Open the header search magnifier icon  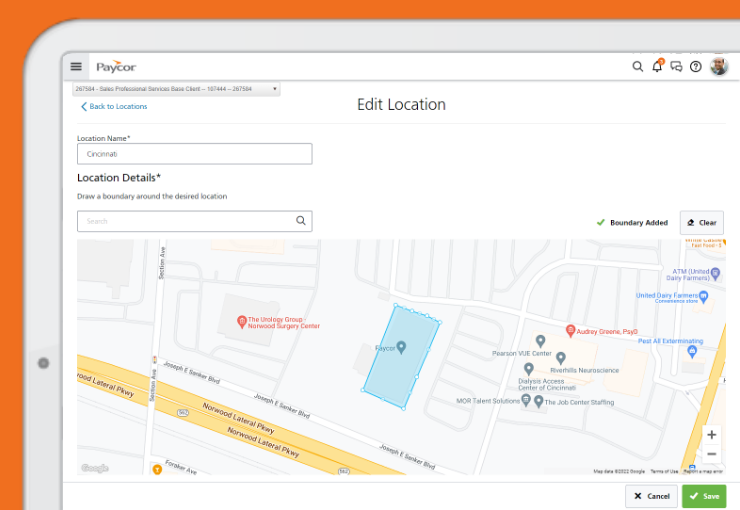638,67
